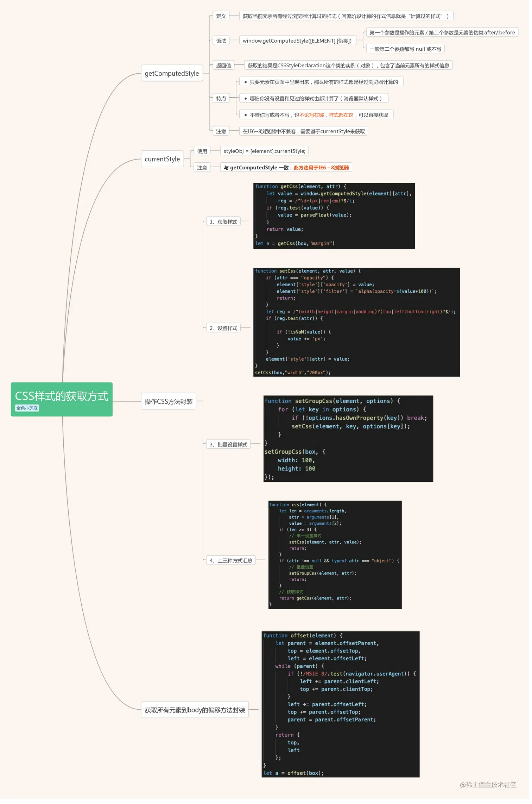Viewport: 532px width, 804px height.
Task: Select the 获取所有元素到body的偏移方法封装 node
Action: pos(196,714)
